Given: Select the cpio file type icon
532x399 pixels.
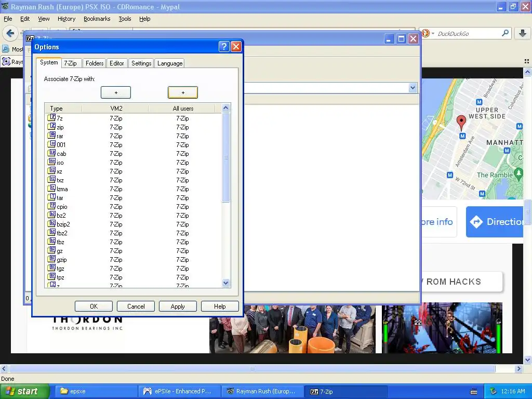Looking at the screenshot, I should pyautogui.click(x=51, y=206).
